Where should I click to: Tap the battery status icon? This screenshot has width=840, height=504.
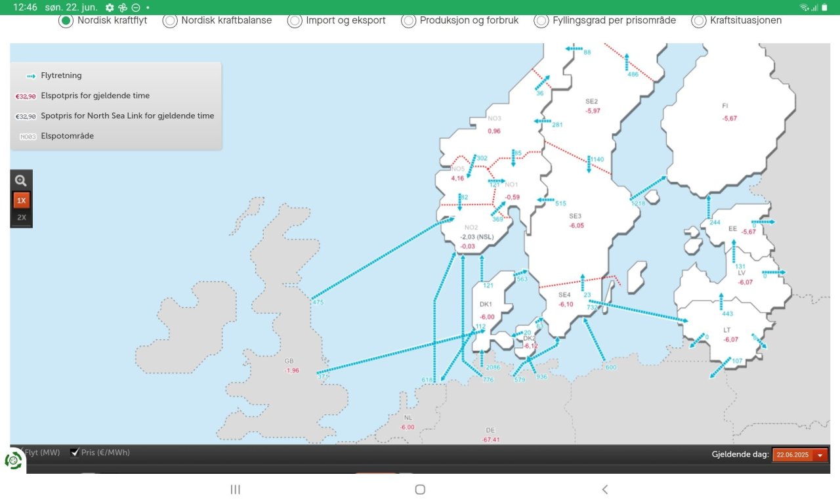pos(825,7)
